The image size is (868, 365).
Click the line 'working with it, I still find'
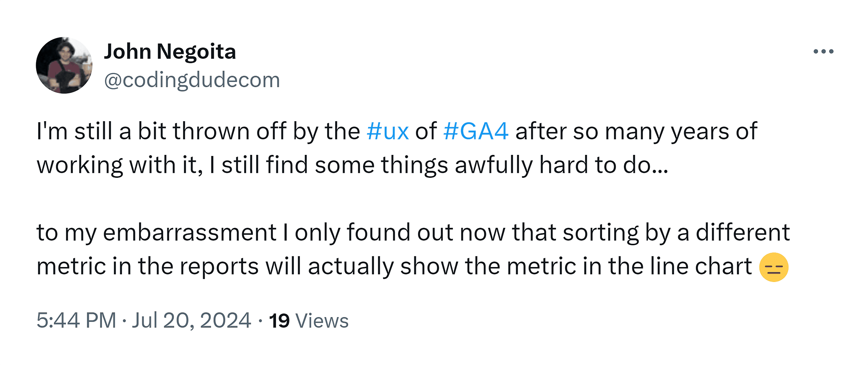tap(352, 165)
